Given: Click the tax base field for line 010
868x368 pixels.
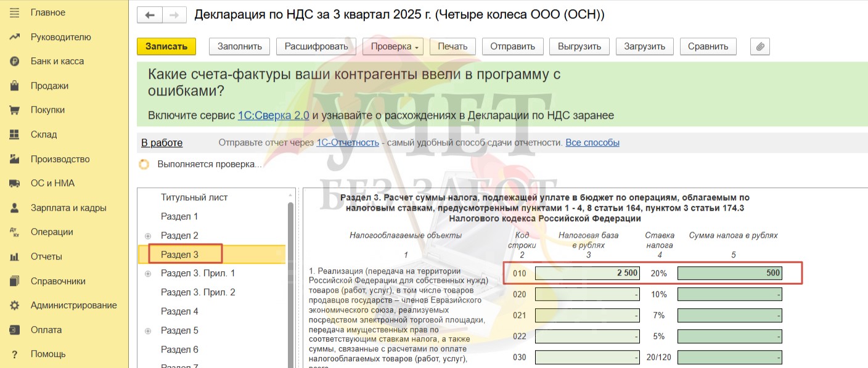Looking at the screenshot, I should (x=588, y=273).
